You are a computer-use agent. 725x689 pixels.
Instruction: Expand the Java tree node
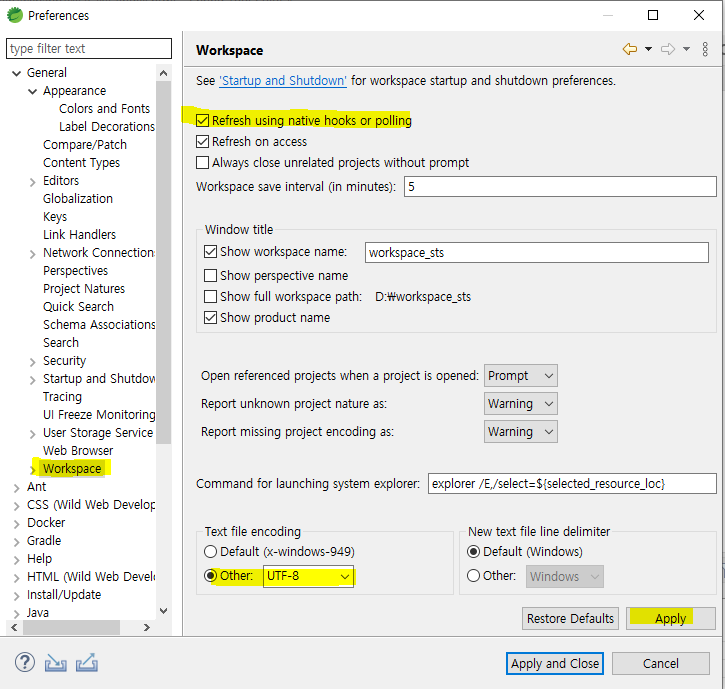point(17,614)
